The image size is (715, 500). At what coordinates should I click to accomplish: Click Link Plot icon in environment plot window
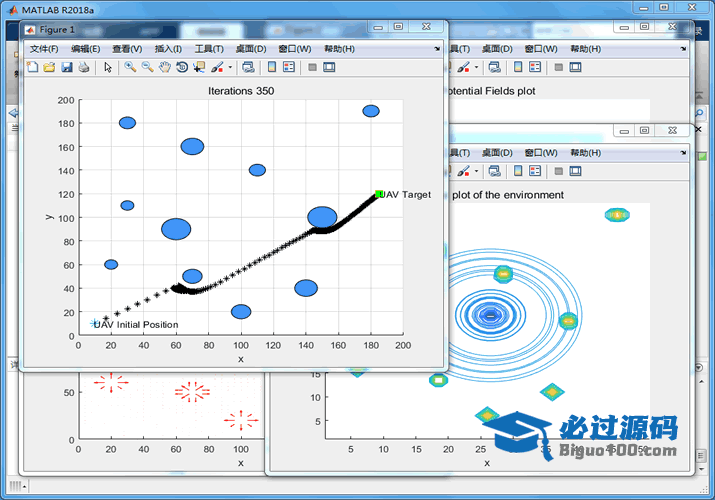pos(495,171)
